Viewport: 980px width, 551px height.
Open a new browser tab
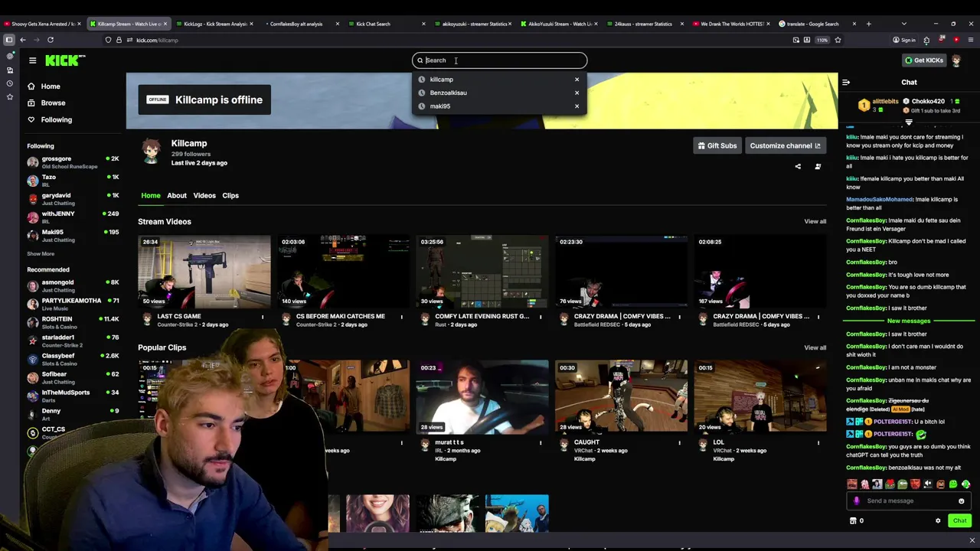click(x=868, y=24)
